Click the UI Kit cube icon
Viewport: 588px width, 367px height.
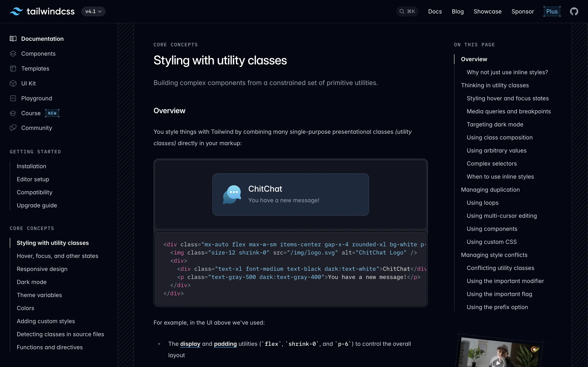coord(13,84)
